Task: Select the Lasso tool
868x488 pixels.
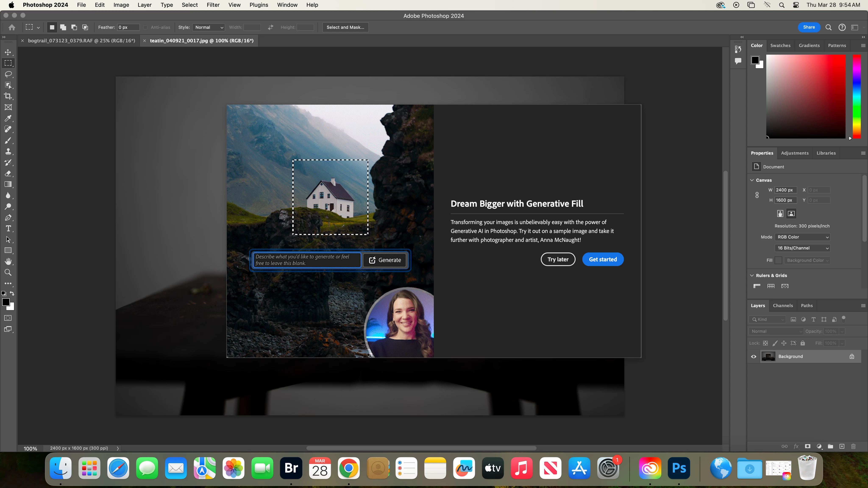Action: (8, 74)
